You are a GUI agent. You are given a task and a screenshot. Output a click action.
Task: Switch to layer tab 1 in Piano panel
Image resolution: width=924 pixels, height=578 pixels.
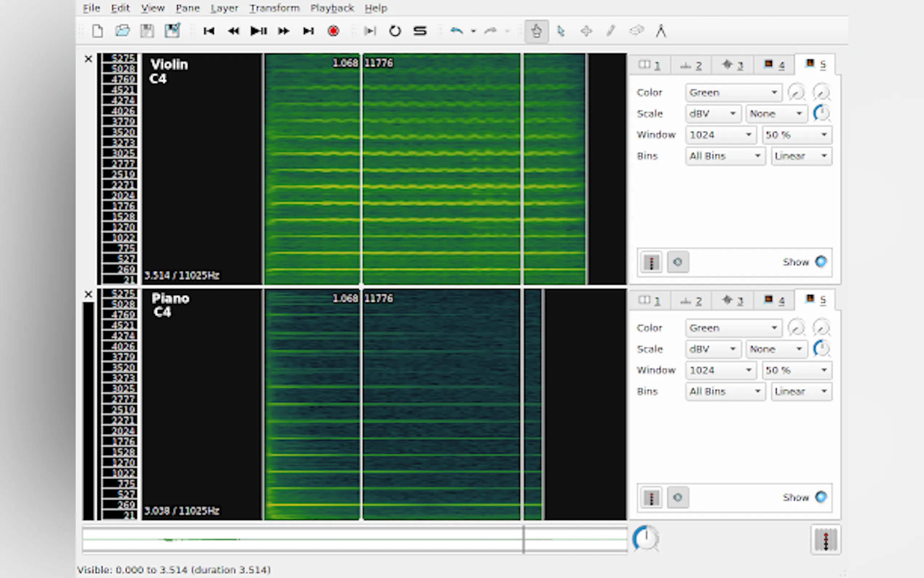click(650, 301)
